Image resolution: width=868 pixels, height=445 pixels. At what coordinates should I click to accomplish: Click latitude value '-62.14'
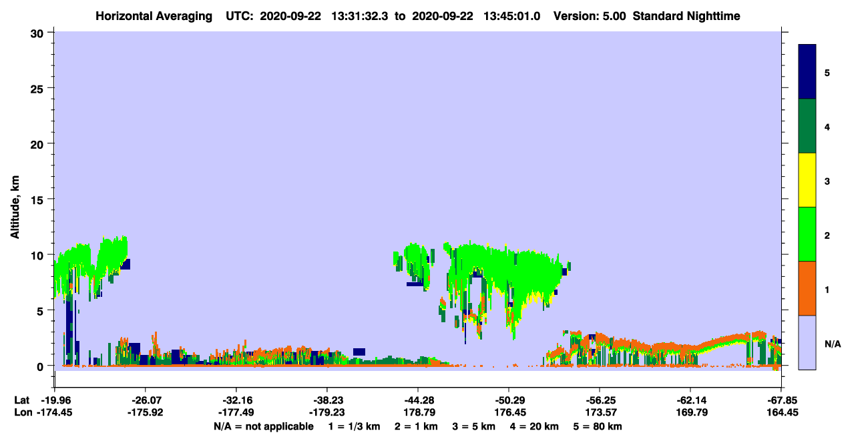(x=690, y=400)
